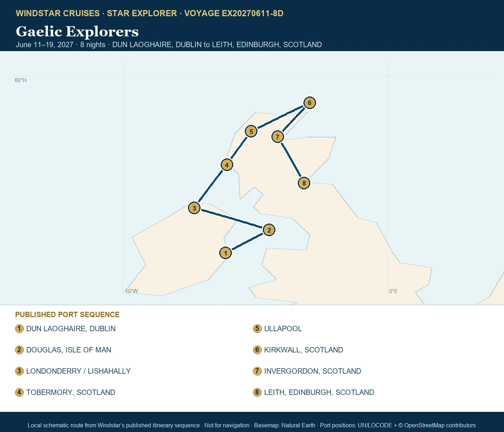The height and width of the screenshot is (432, 504).
Task: Click the Gaelic Explorers title
Action: pos(77,32)
